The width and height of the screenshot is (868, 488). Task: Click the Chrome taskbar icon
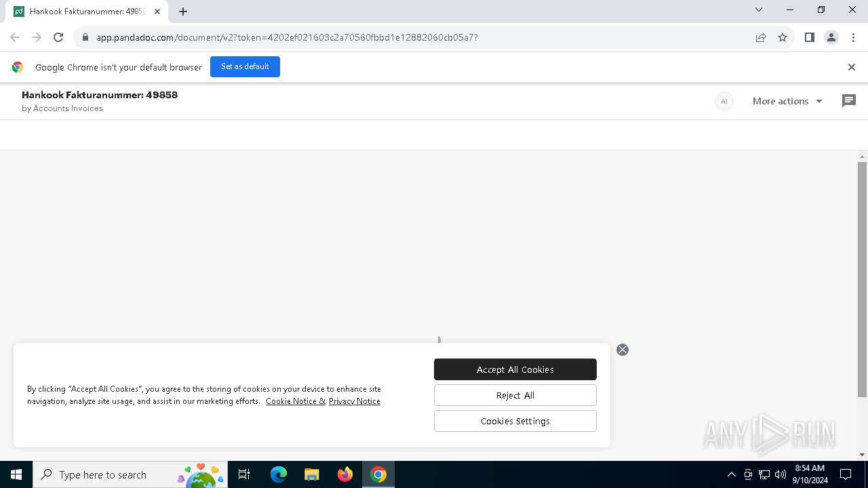click(x=378, y=474)
